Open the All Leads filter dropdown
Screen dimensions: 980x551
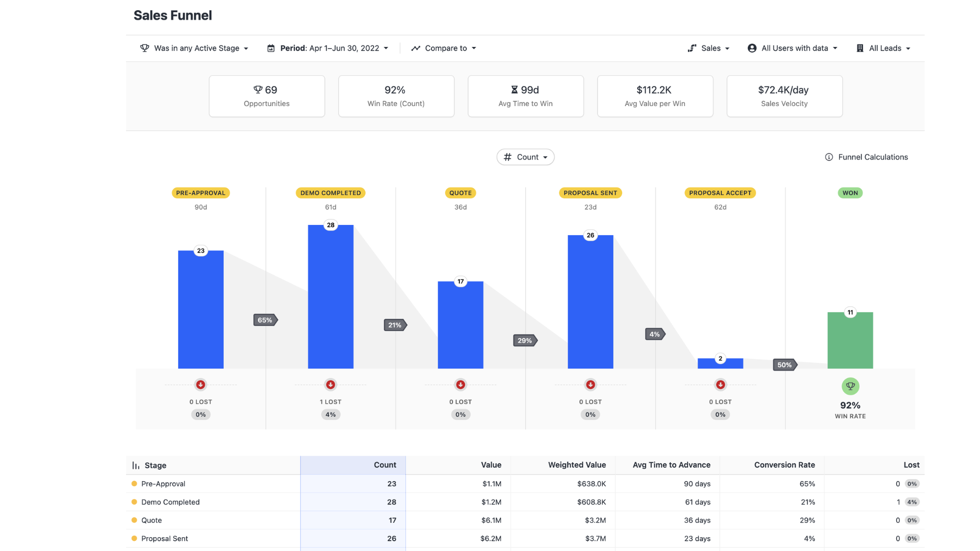pyautogui.click(x=884, y=48)
